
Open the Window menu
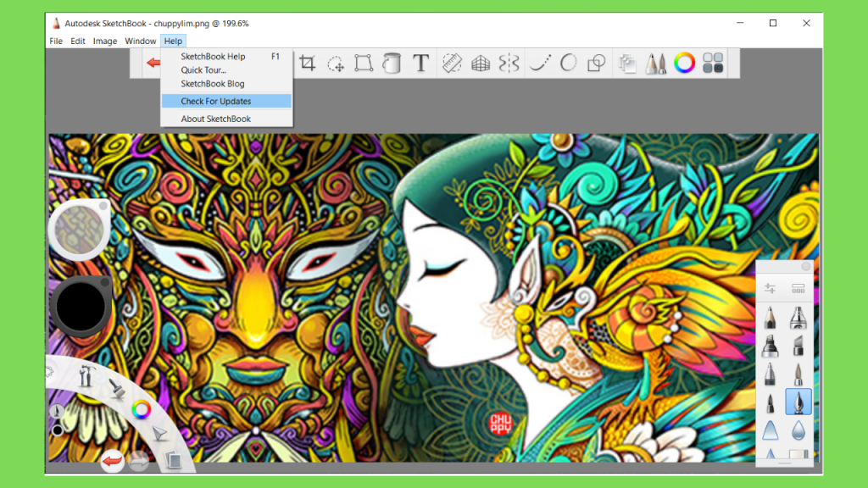coord(140,41)
